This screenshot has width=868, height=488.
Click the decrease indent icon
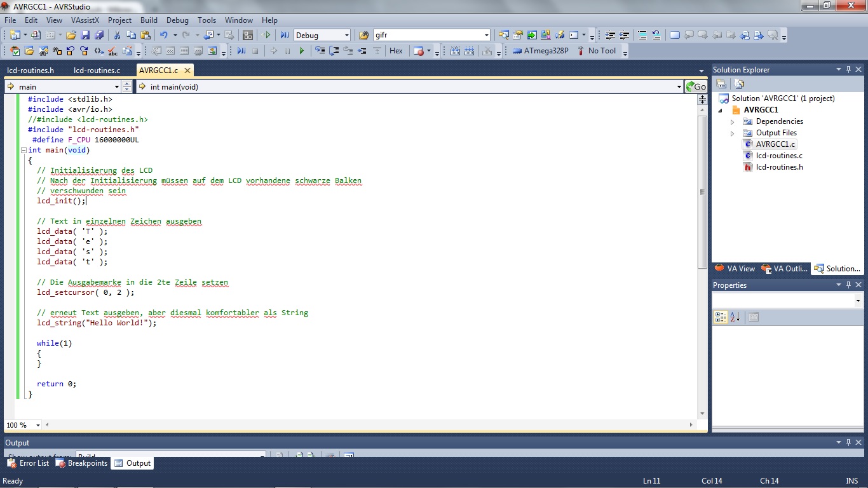pos(610,36)
